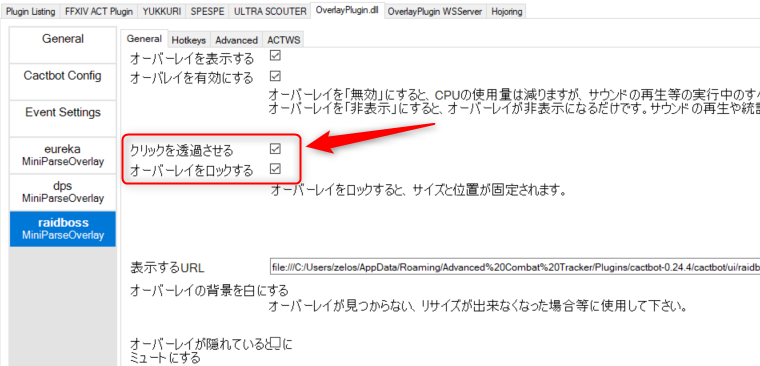Screen dimensions: 760x366
Task: Open the Plugin Listing tab
Action: coord(31,12)
